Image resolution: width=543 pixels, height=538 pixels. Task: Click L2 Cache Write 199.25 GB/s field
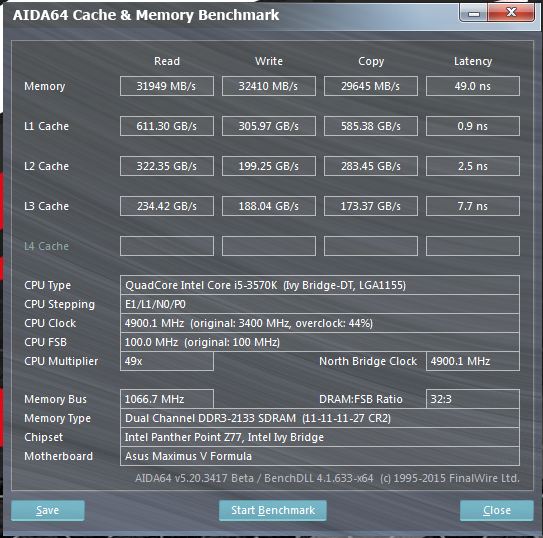tap(269, 166)
